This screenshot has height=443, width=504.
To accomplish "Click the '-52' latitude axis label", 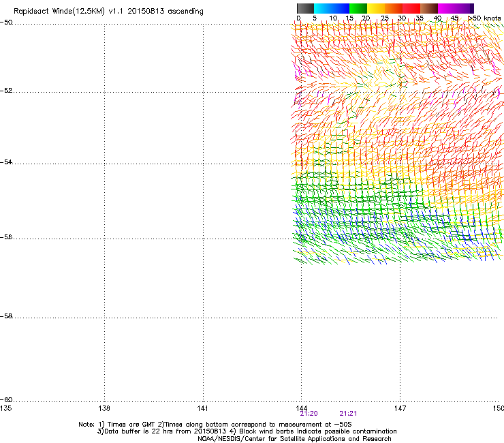I will pyautogui.click(x=6, y=91).
